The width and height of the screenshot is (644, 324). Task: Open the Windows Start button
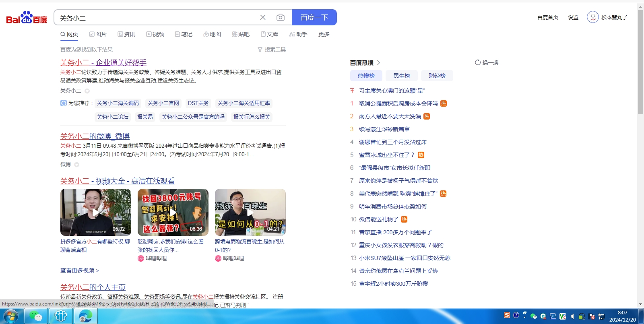(10, 316)
